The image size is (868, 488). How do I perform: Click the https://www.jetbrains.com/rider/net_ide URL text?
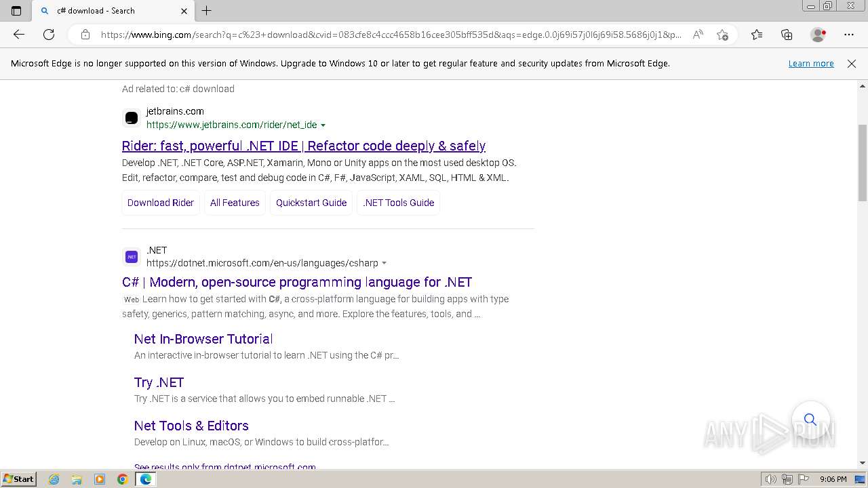coord(232,125)
